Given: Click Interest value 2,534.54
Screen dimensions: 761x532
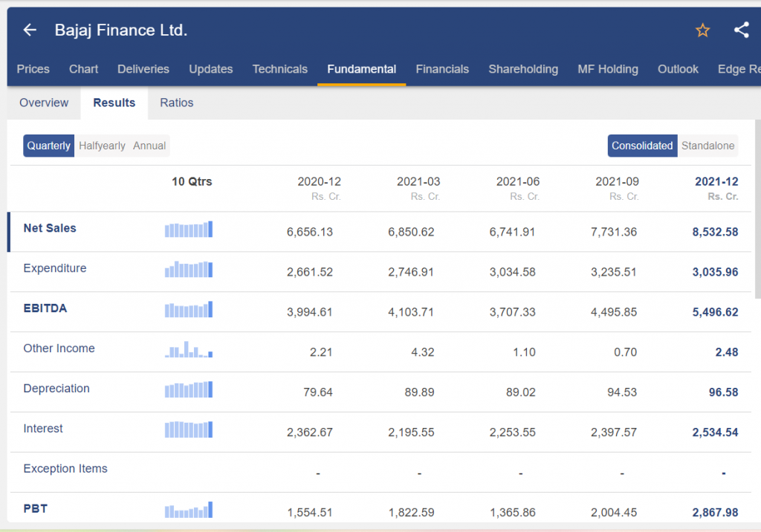Looking at the screenshot, I should pyautogui.click(x=715, y=432).
